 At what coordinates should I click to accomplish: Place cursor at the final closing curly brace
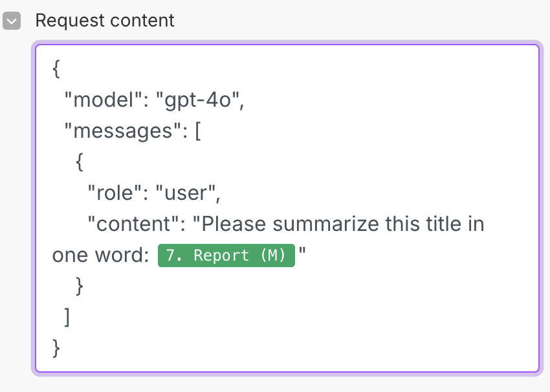point(56,348)
